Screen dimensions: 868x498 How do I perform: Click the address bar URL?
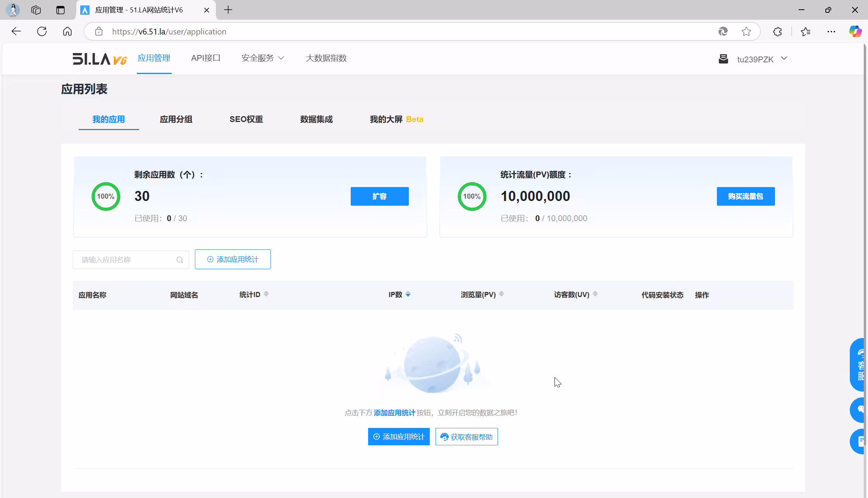click(169, 32)
